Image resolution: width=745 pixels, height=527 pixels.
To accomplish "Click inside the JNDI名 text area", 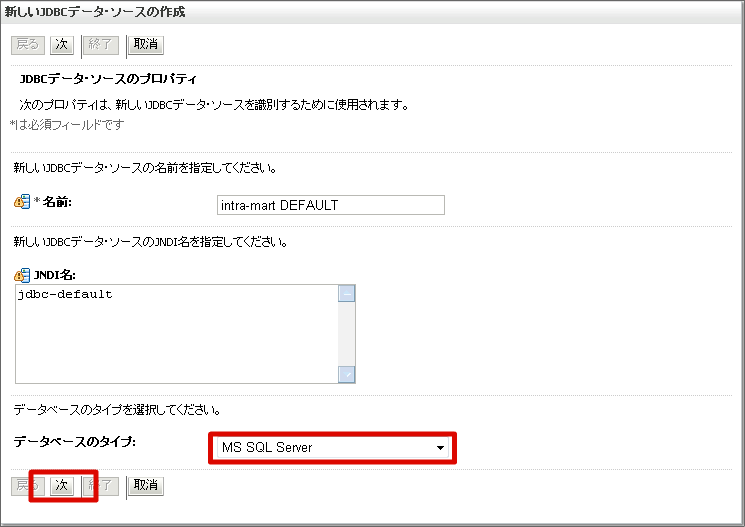I will pyautogui.click(x=177, y=334).
